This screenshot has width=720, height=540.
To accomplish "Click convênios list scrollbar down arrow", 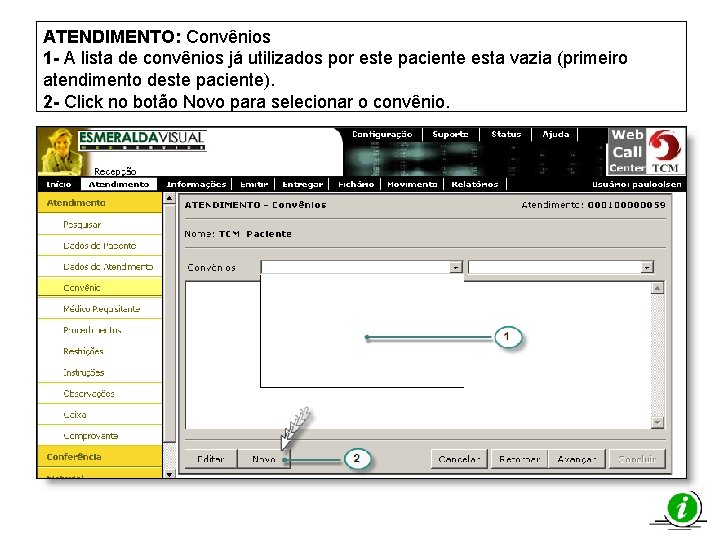I will (x=658, y=422).
